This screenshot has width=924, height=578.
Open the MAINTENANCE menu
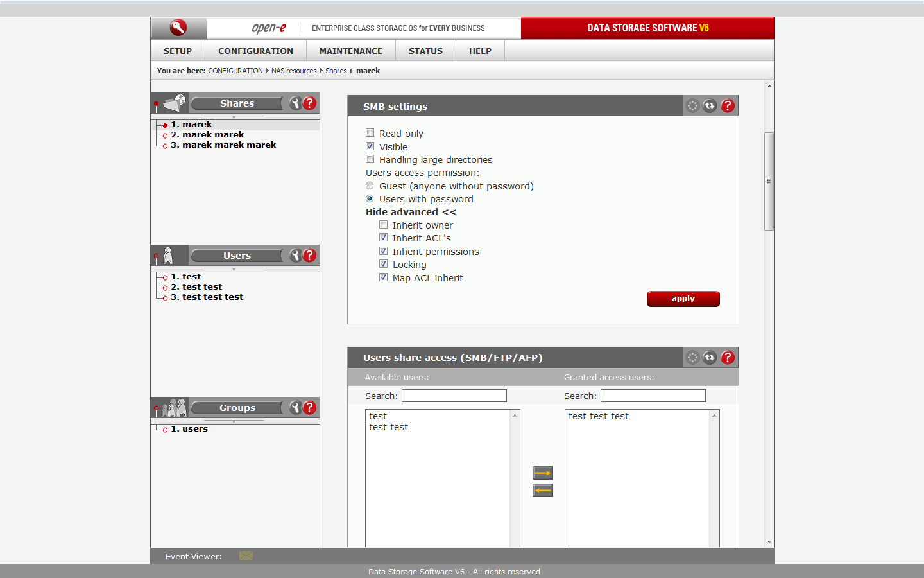point(350,51)
